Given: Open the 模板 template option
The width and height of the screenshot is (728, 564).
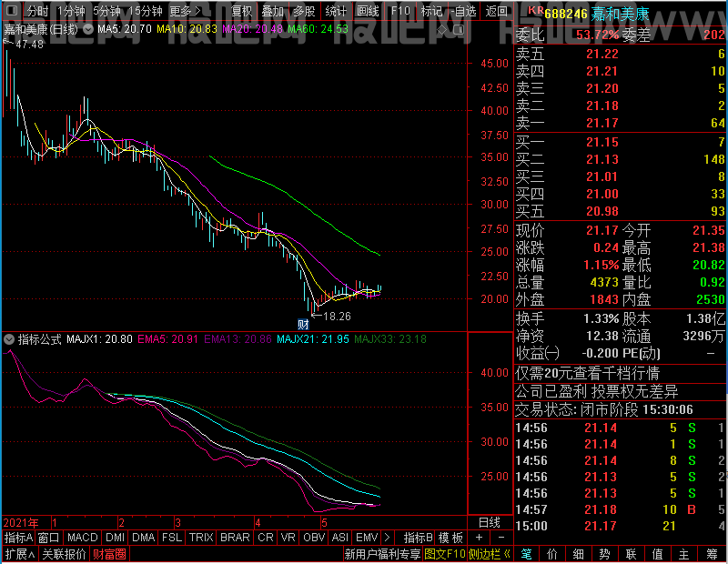Looking at the screenshot, I should [450, 538].
